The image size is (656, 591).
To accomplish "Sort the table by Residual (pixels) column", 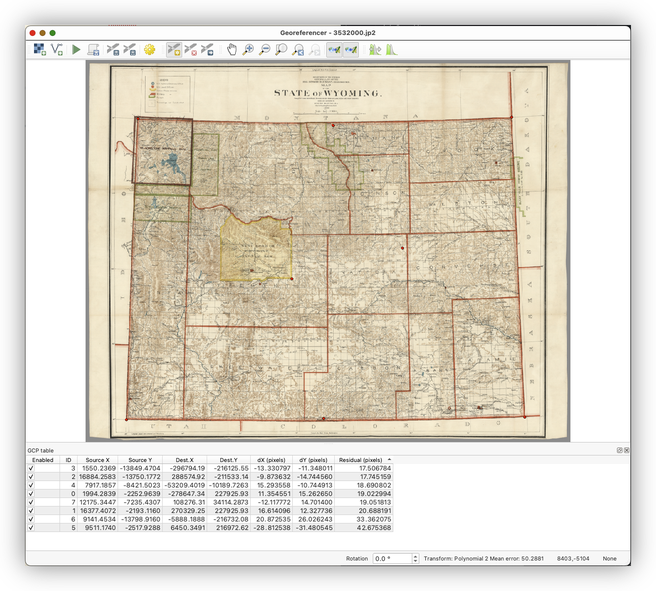I will point(362,460).
